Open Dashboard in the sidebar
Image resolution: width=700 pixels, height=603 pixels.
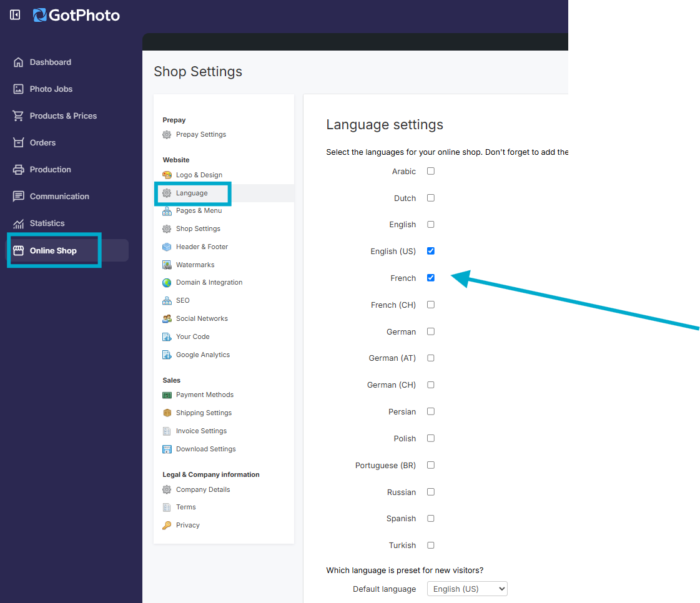tap(51, 62)
